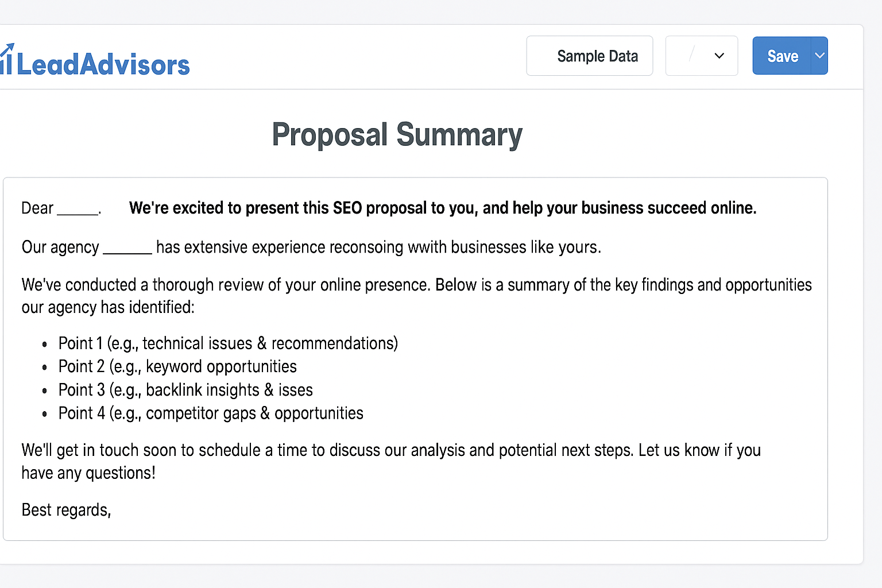Click the get in touch soon paragraph
The height and width of the screenshot is (588, 882).
pyautogui.click(x=390, y=461)
